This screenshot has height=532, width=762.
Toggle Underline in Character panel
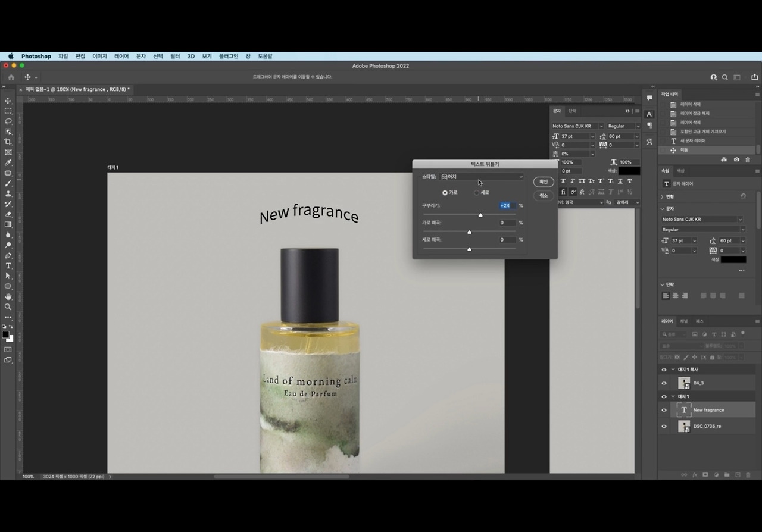620,181
